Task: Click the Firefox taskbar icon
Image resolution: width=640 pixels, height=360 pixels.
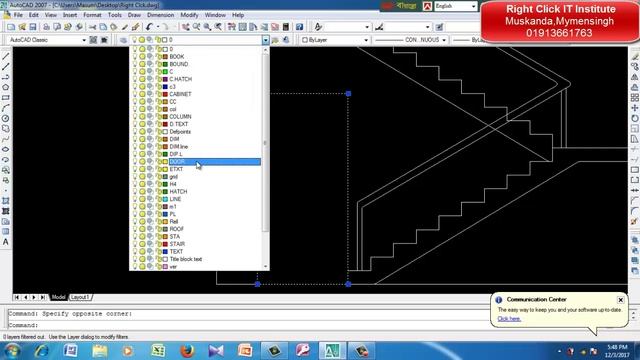Action: click(187, 351)
